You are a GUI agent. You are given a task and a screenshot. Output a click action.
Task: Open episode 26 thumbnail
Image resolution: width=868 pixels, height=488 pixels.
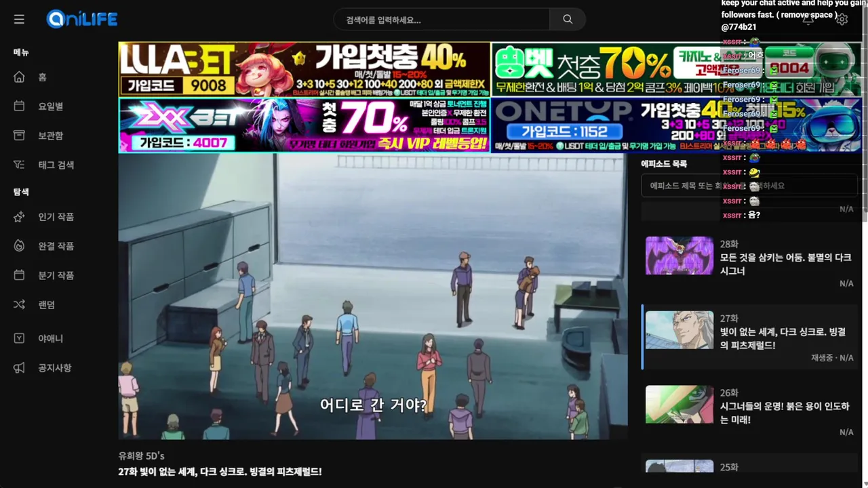pyautogui.click(x=679, y=405)
